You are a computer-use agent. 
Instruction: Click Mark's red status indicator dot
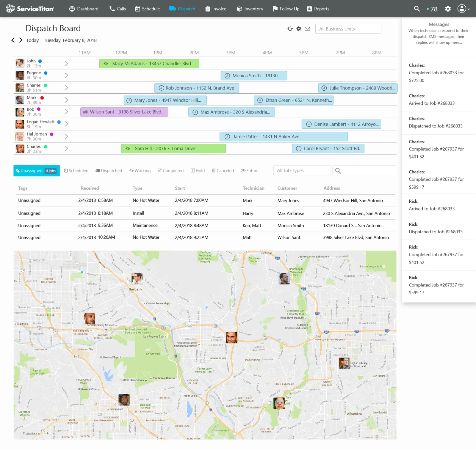[42, 97]
